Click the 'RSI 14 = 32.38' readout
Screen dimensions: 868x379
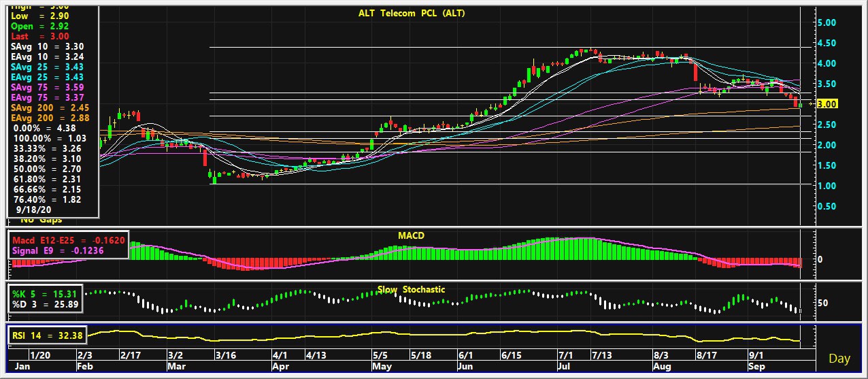(x=48, y=335)
